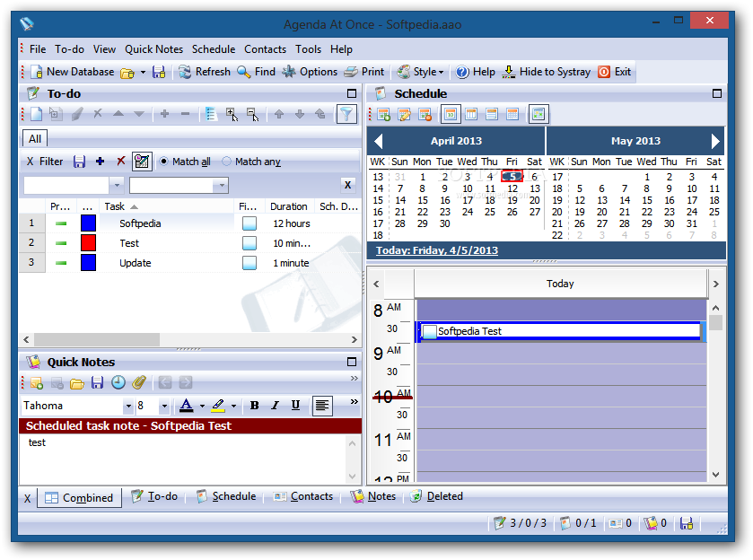Click the New task icon in To-do toolbar

pyautogui.click(x=37, y=114)
